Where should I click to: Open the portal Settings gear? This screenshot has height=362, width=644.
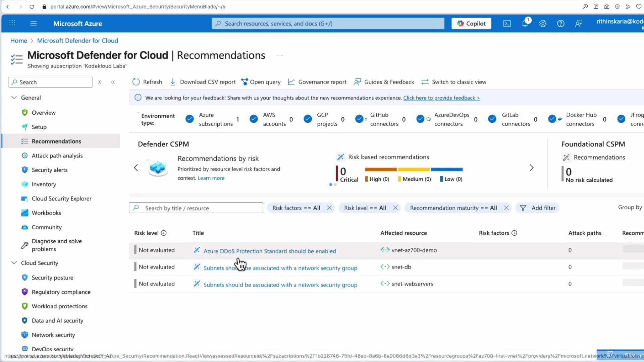tap(543, 23)
